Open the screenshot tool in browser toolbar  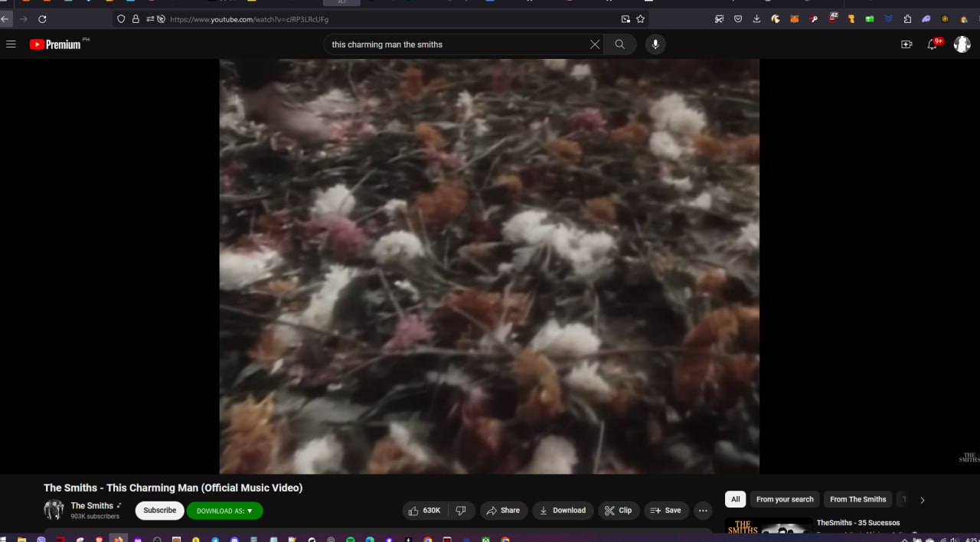(x=719, y=19)
